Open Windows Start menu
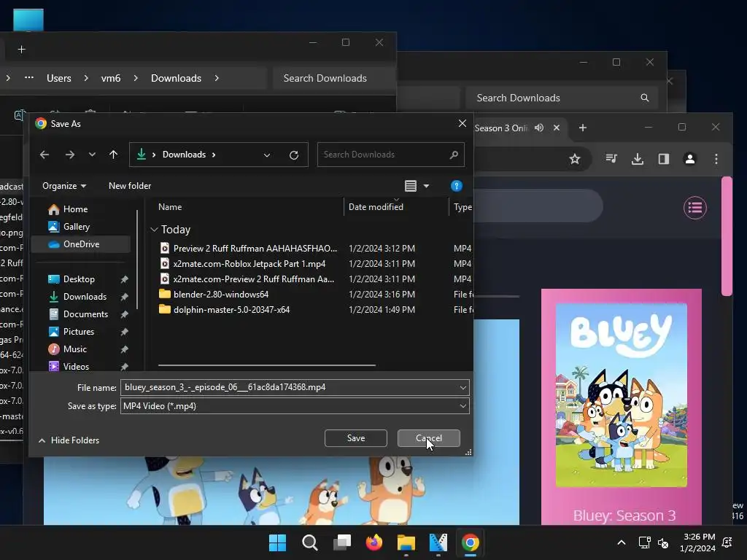Image resolution: width=747 pixels, height=560 pixels. click(x=277, y=542)
